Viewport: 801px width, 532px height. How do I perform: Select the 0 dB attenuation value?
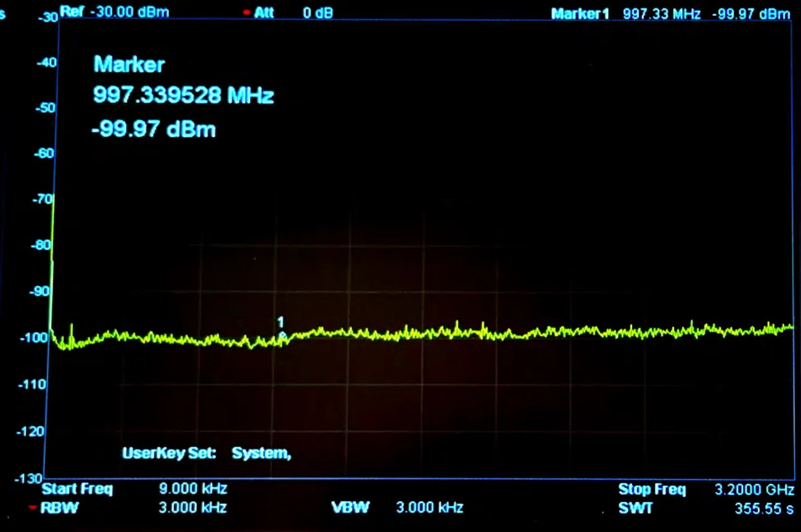(x=318, y=13)
